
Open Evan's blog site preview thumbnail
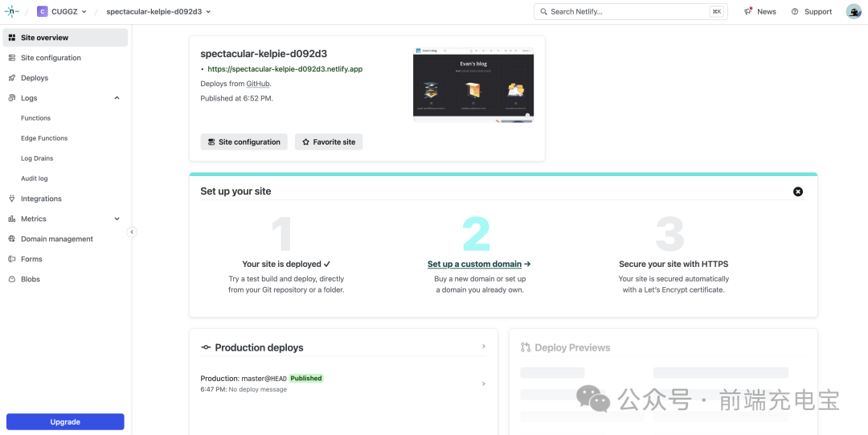pos(473,84)
